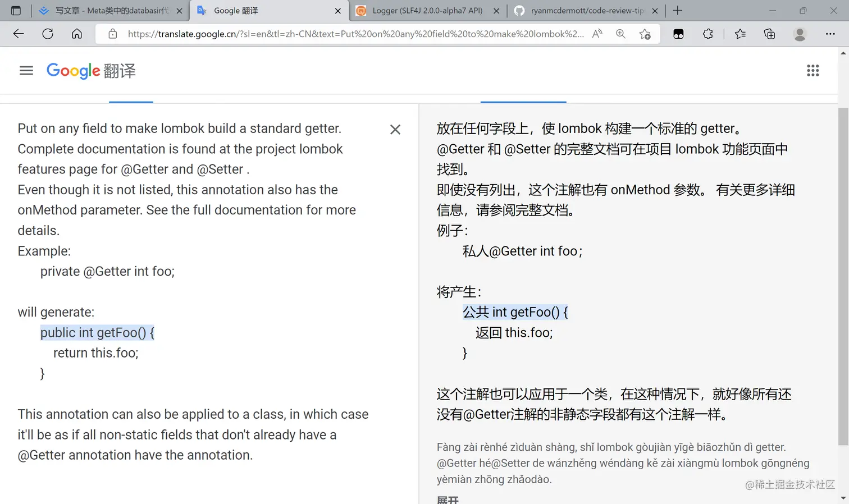Open the tab actions menu icon
849x504 pixels.
[x=16, y=11]
